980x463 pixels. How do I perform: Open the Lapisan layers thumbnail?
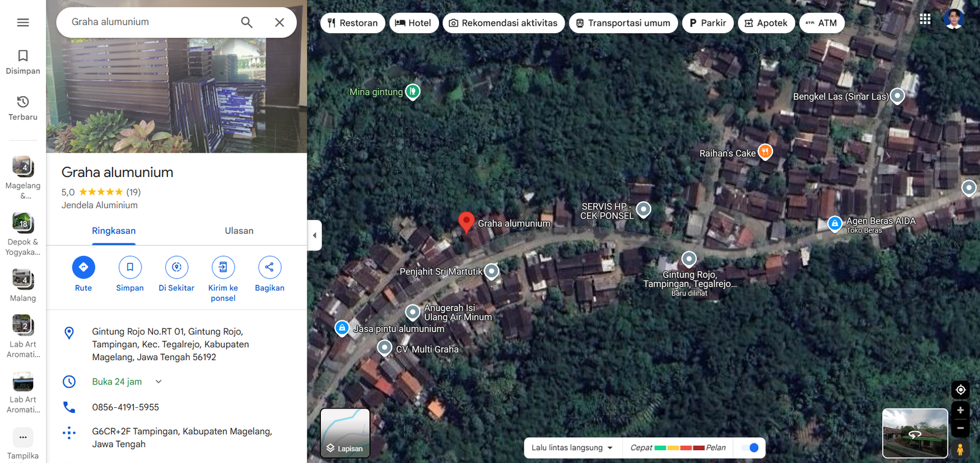click(x=345, y=433)
